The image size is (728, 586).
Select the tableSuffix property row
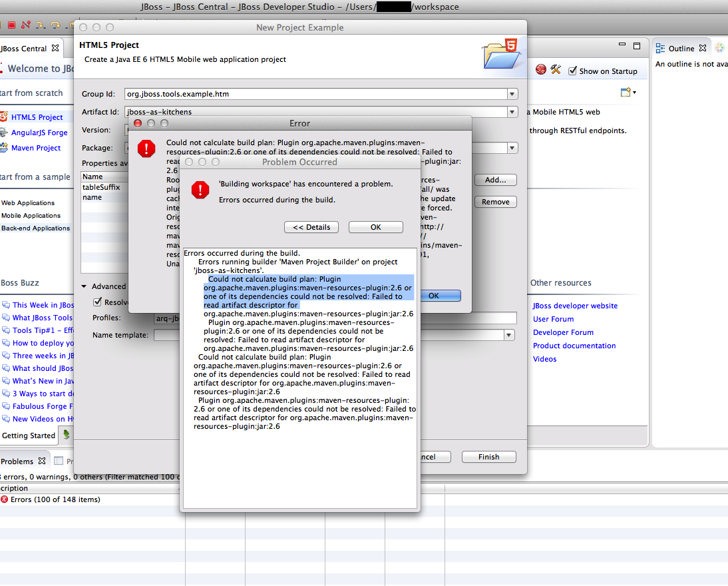click(x=104, y=187)
